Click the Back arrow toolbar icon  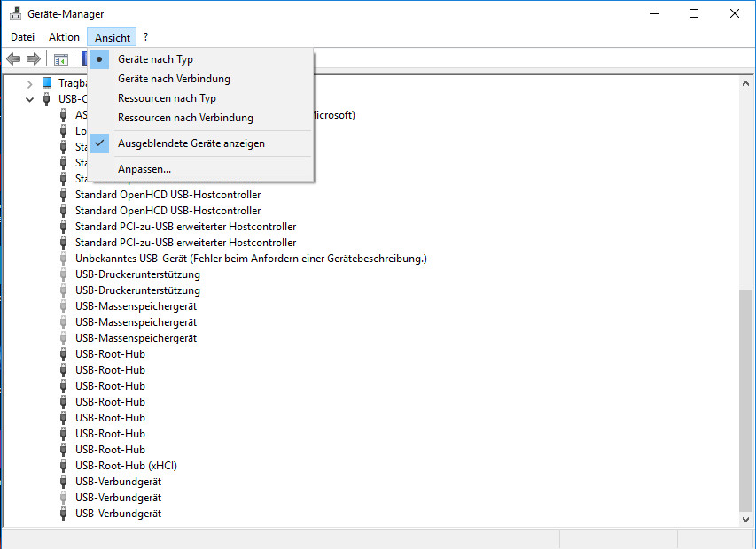pyautogui.click(x=13, y=59)
